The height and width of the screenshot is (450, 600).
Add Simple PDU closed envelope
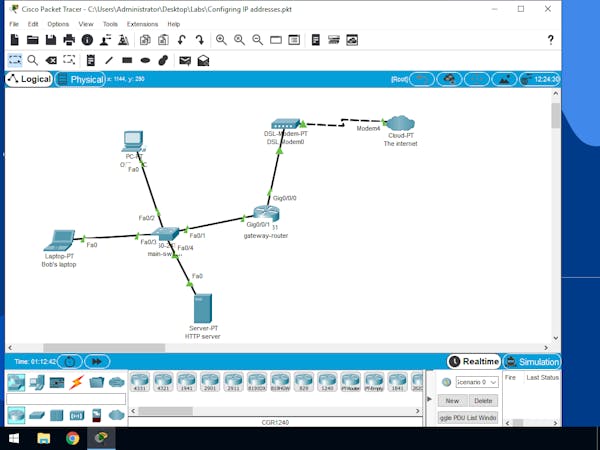click(x=185, y=60)
